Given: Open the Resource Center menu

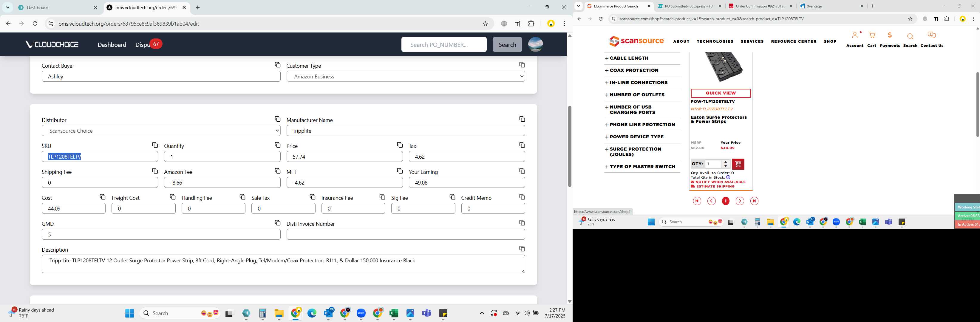Looking at the screenshot, I should 794,41.
